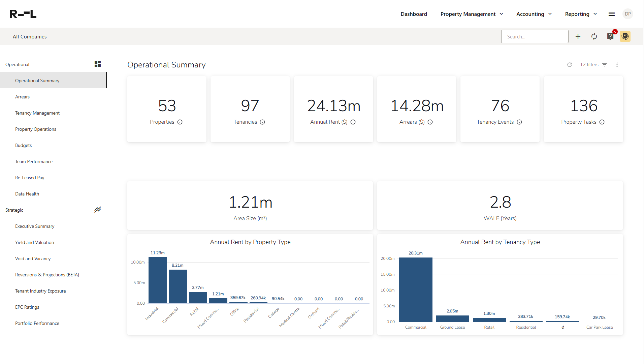Click the sync refresh icon in toolbar
This screenshot has width=644, height=364.
[x=594, y=36]
